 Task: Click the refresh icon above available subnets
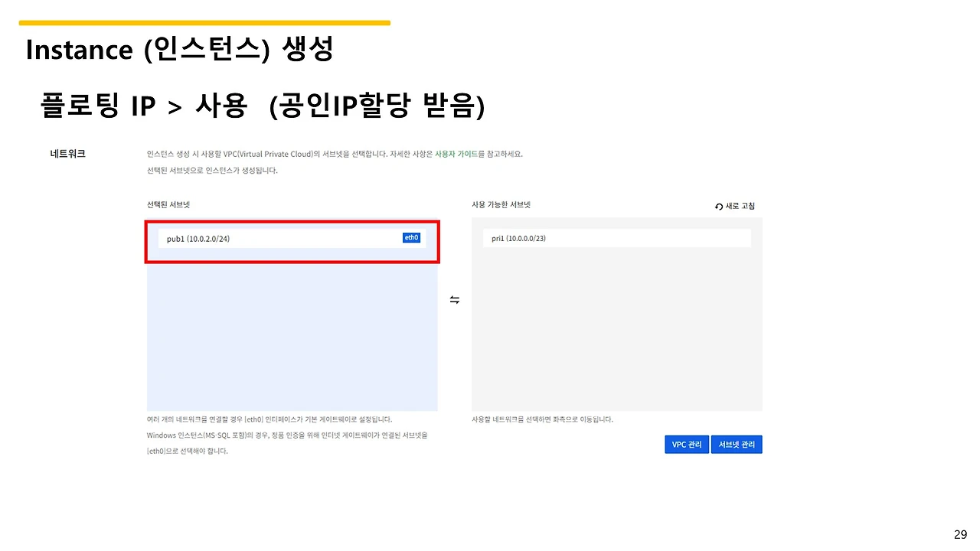pos(718,205)
